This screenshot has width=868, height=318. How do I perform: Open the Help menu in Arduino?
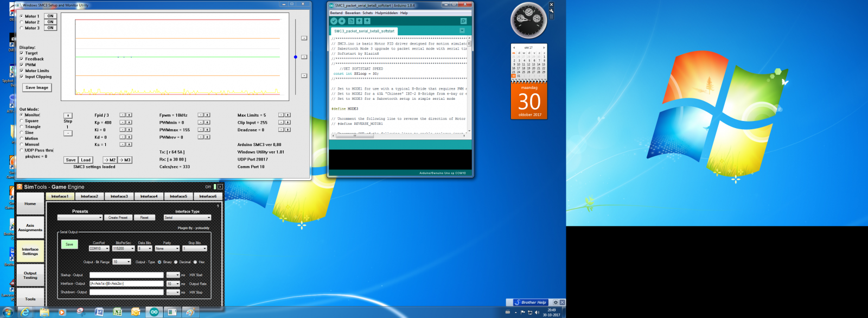(404, 13)
